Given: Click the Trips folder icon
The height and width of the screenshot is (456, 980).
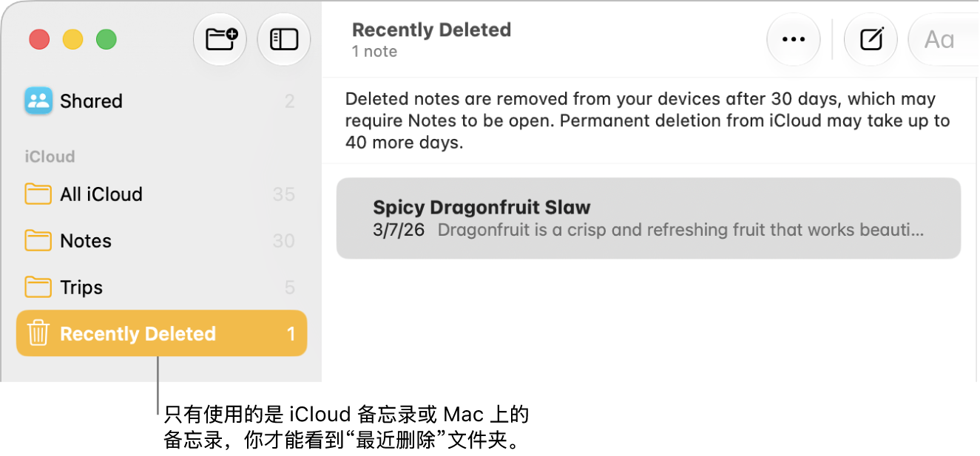Looking at the screenshot, I should coord(38,287).
